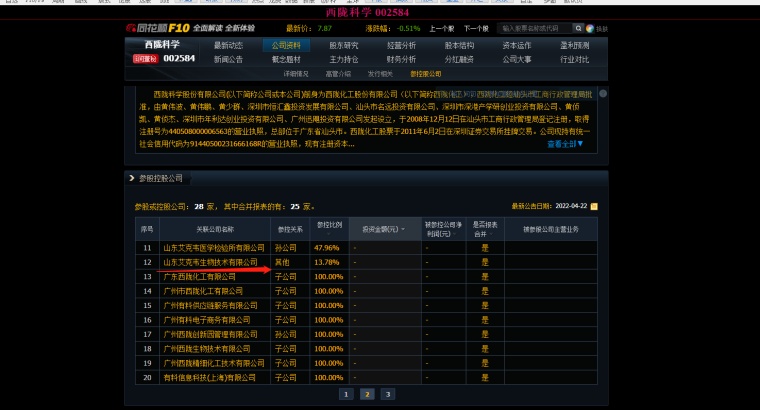This screenshot has width=760, height=410.
Task: Go to next stock 下一个股
Action: (x=476, y=29)
